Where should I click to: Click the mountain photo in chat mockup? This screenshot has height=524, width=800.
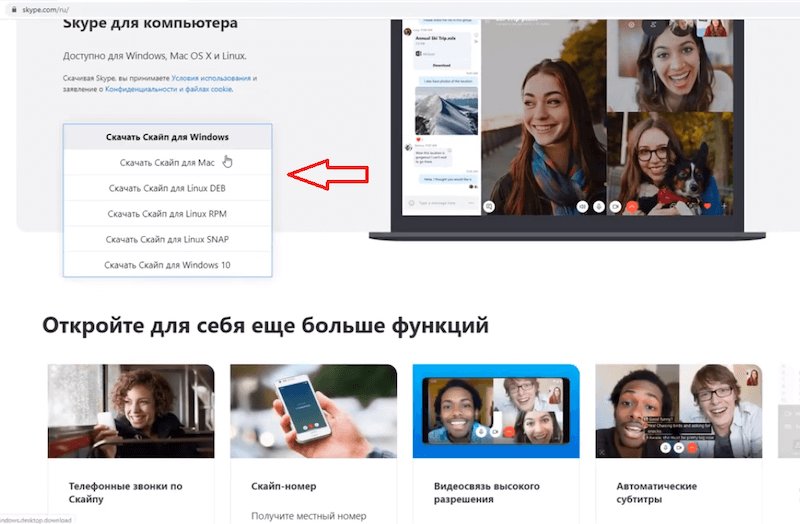tap(446, 111)
